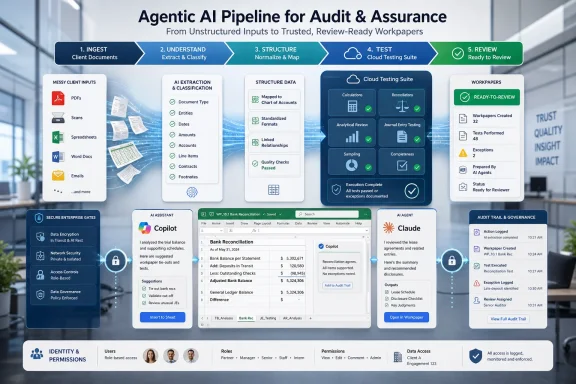Click the 'Mapped to Chart of Accounts' card

tap(274, 99)
